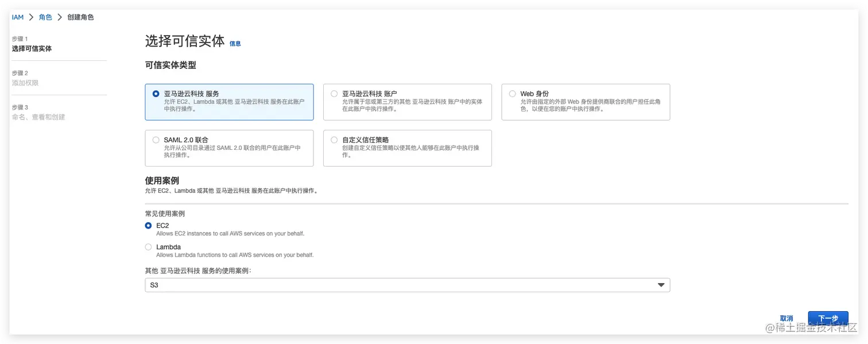Click step 2 添加权限 in sidebar
Image resolution: width=868 pixels, height=344 pixels.
25,83
